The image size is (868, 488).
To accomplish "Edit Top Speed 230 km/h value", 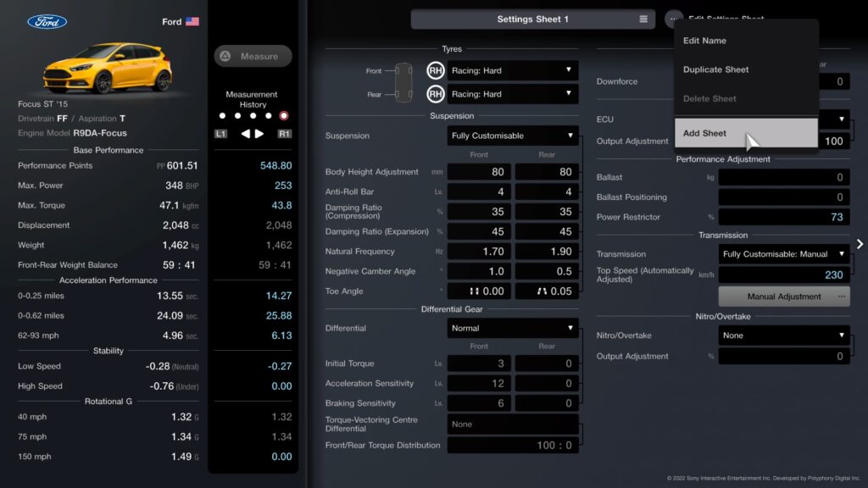I will point(784,275).
